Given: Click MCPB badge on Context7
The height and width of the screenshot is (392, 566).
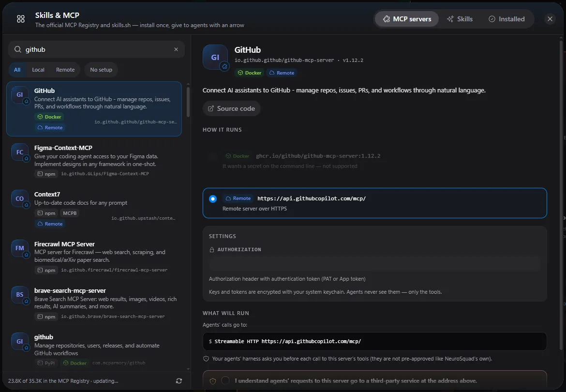Looking at the screenshot, I should 70,213.
